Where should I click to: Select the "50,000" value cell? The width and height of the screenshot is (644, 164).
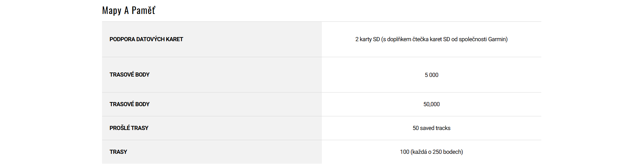(431, 104)
